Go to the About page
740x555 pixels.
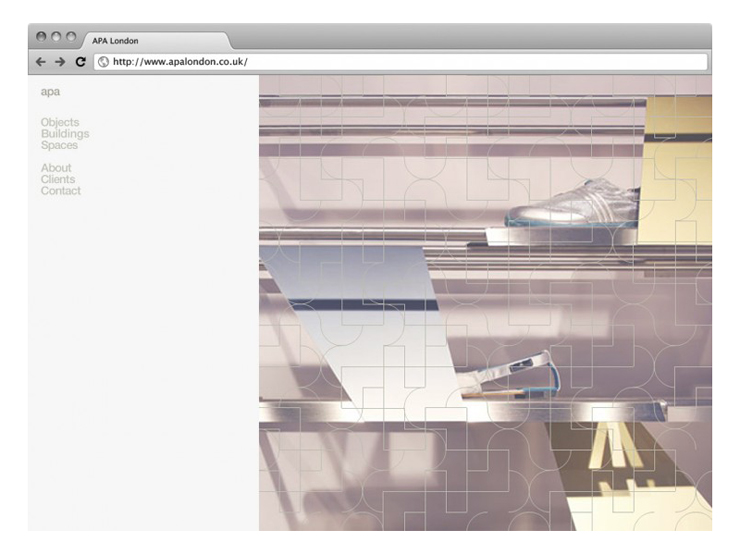click(x=56, y=168)
